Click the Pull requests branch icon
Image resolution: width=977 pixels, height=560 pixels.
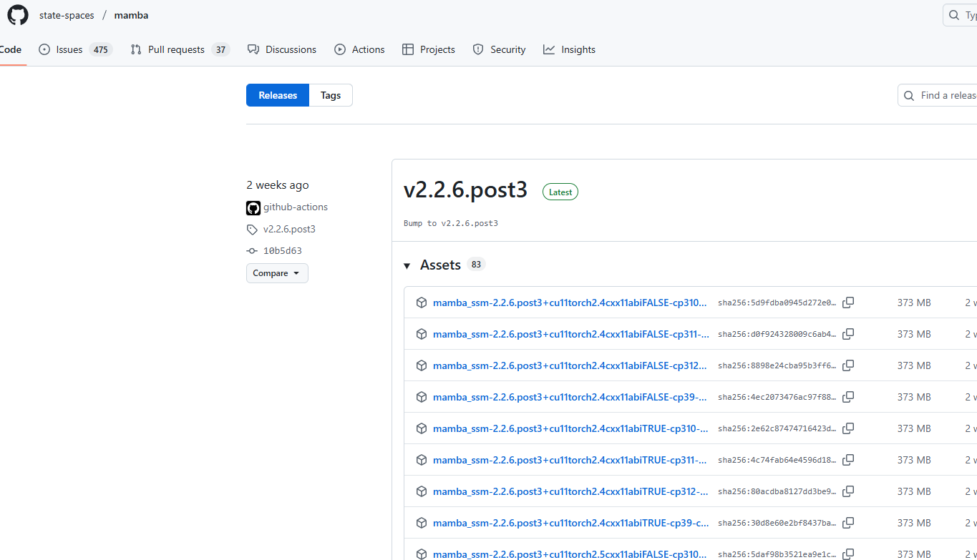pos(136,49)
